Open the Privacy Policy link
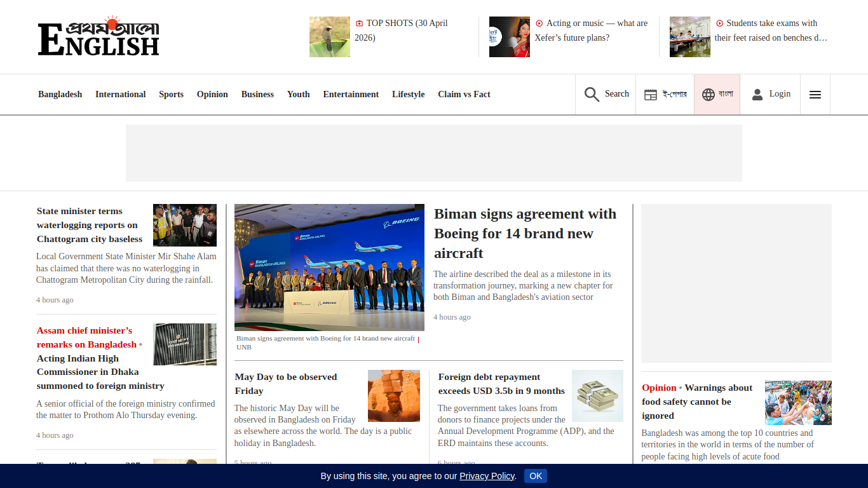The height and width of the screenshot is (488, 868). [x=487, y=476]
